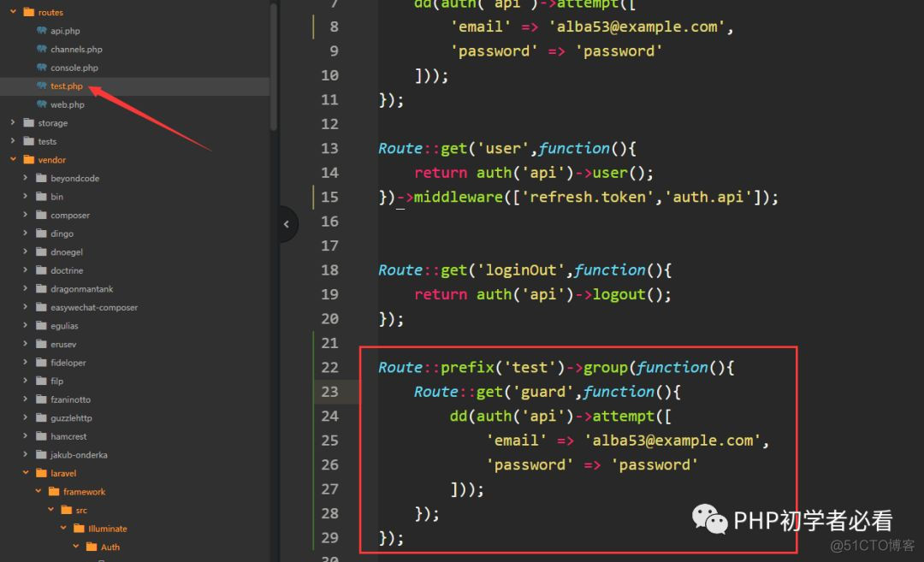This screenshot has width=924, height=562.
Task: Click logout() call on line 19
Action: coord(630,294)
